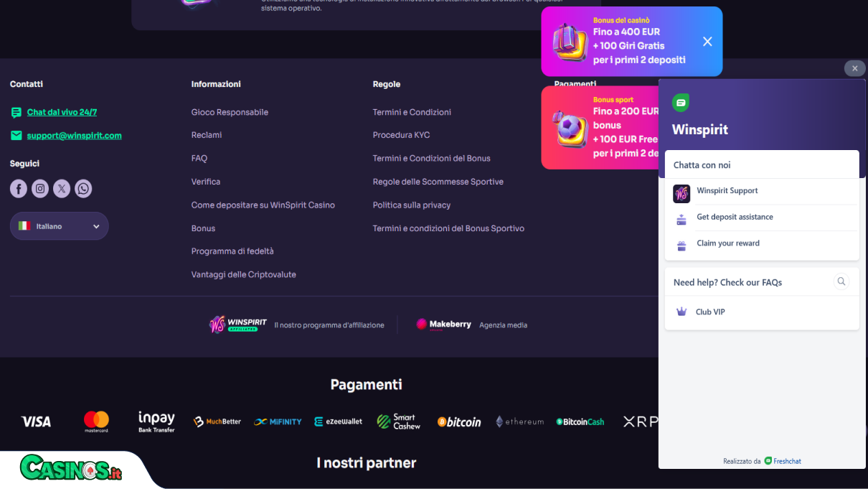The image size is (868, 489).
Task: Open Come depositare su WinSpirit Casino
Action: [x=263, y=205]
